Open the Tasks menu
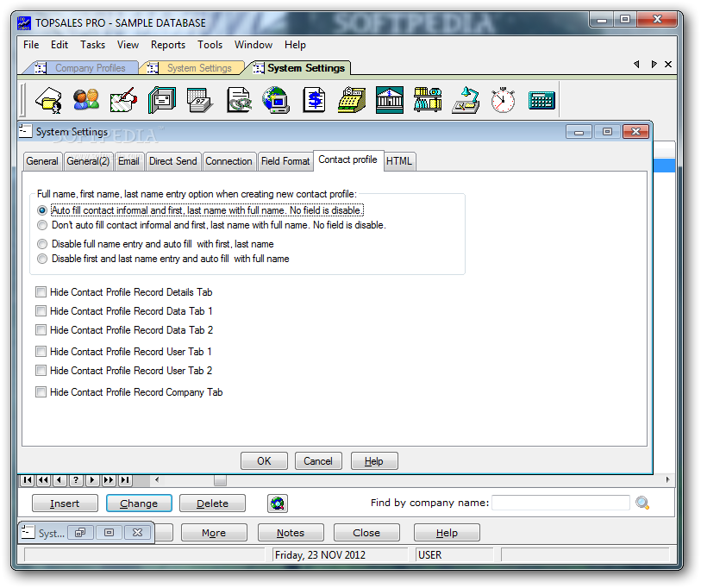 tap(92, 45)
